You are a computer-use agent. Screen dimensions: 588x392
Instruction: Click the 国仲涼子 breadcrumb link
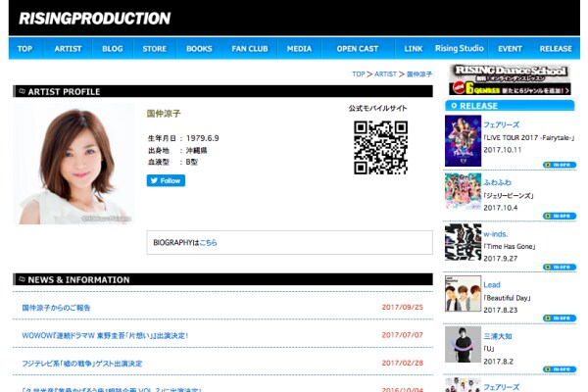[419, 74]
